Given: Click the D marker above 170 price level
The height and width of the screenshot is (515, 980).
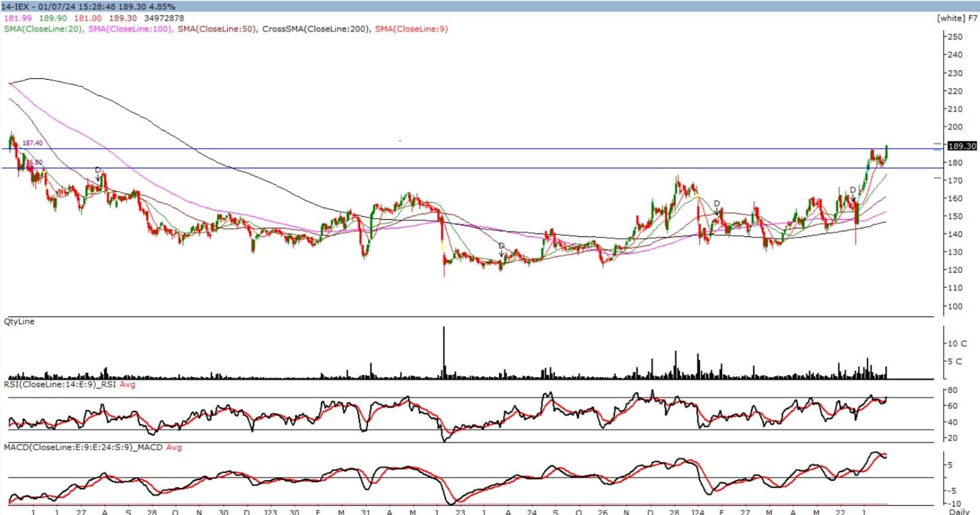Looking at the screenshot, I should (x=97, y=170).
